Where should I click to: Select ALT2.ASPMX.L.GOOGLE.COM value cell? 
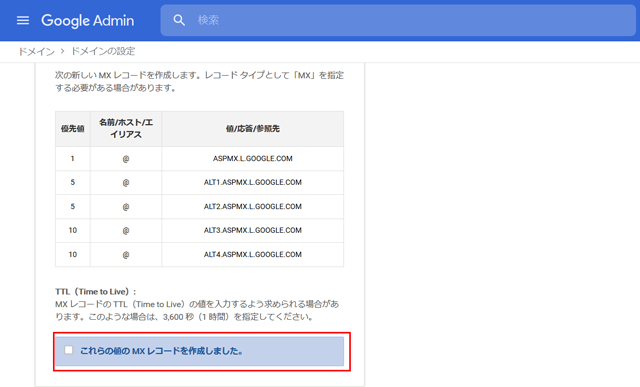253,206
